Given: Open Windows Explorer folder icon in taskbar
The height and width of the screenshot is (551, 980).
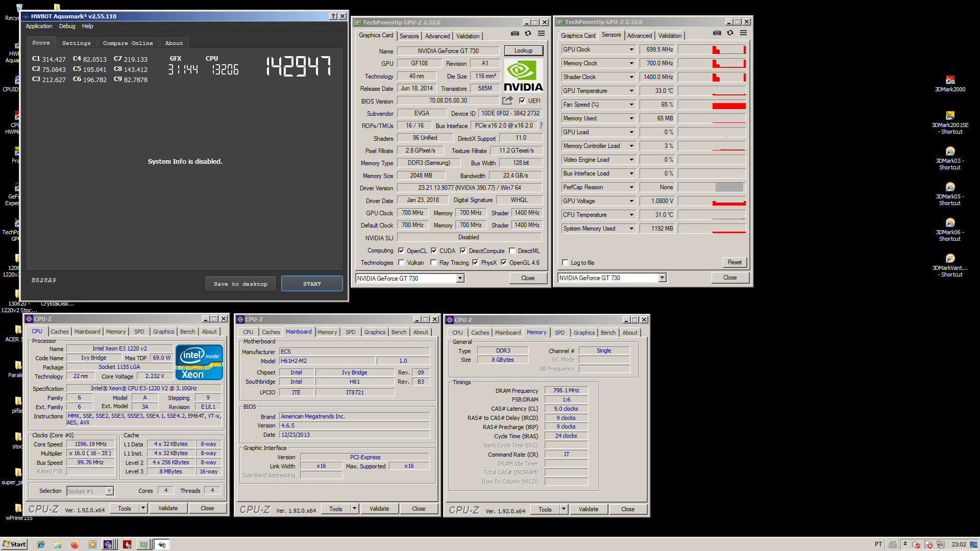Looking at the screenshot, I should point(58,544).
